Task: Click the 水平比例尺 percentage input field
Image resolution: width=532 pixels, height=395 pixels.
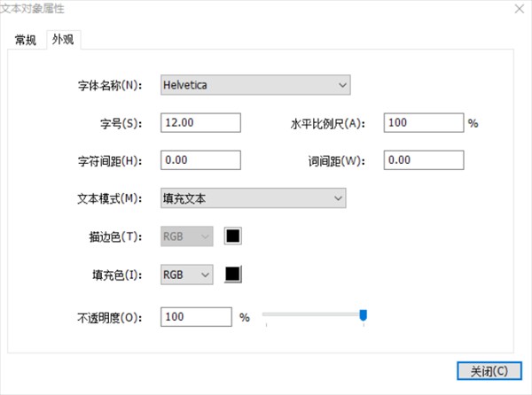Action: coord(424,123)
